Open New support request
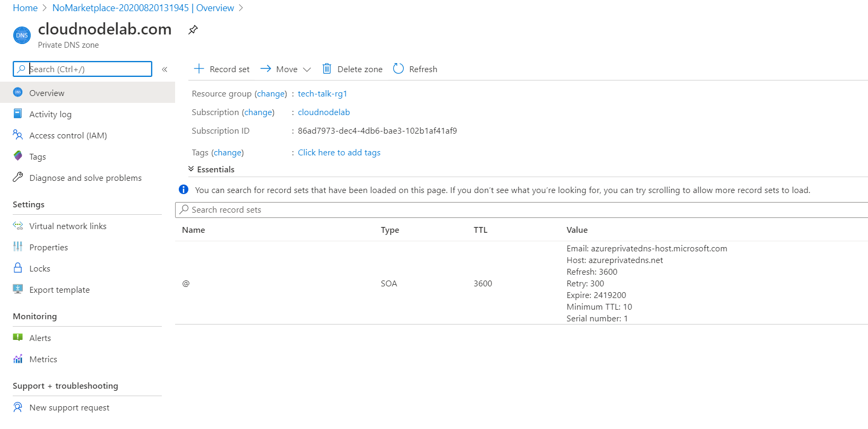This screenshot has height=429, width=868. [x=70, y=407]
